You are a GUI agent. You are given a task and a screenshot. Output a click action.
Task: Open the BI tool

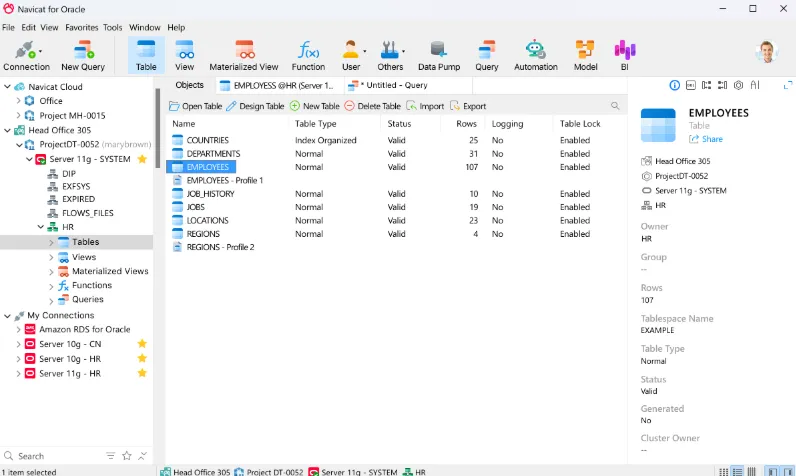[x=624, y=55]
